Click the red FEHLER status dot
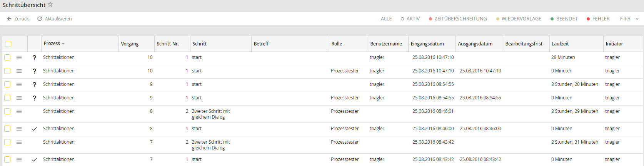 (588, 19)
